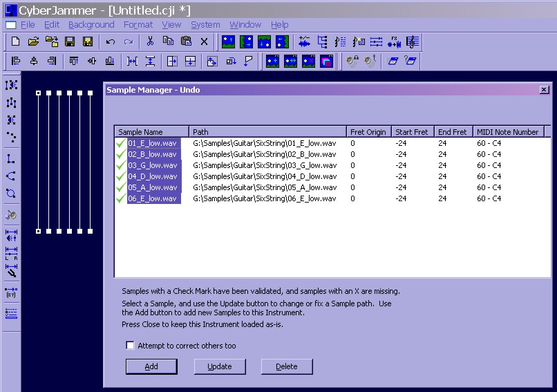Click the New file toolbar icon
The image size is (557, 392).
pyautogui.click(x=16, y=41)
